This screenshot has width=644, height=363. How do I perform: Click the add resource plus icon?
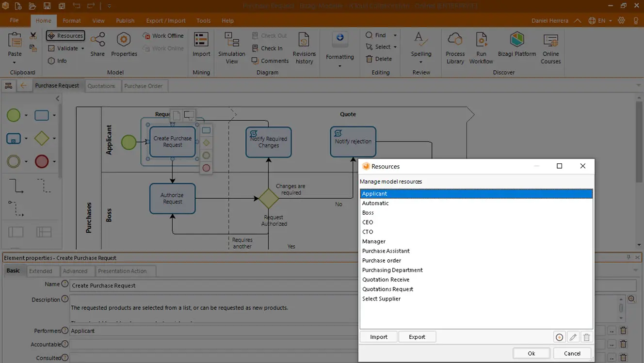point(559,337)
